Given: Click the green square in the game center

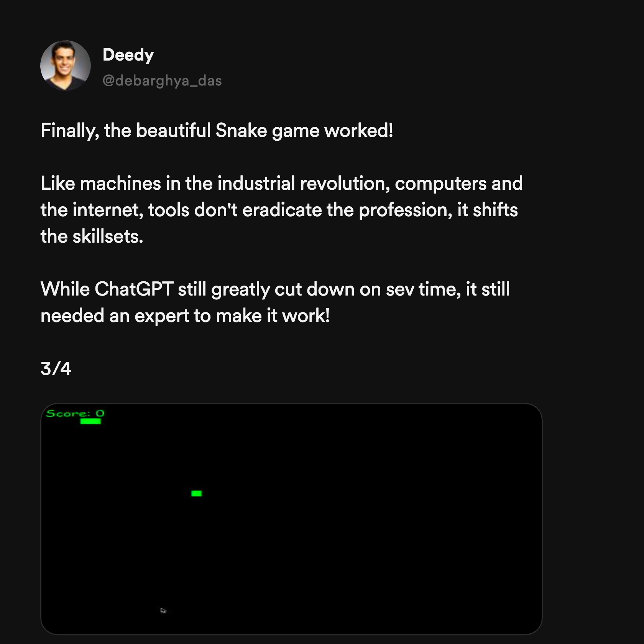Looking at the screenshot, I should coord(197,493).
